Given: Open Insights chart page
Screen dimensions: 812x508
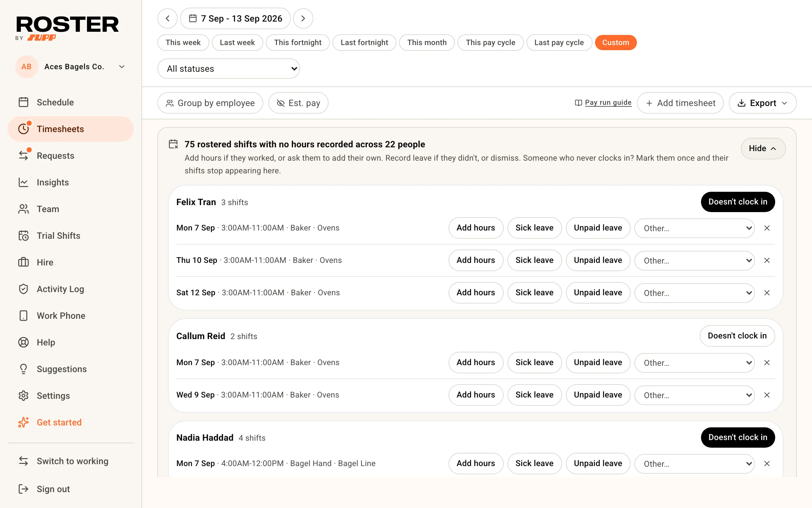Looking at the screenshot, I should [x=71, y=182].
